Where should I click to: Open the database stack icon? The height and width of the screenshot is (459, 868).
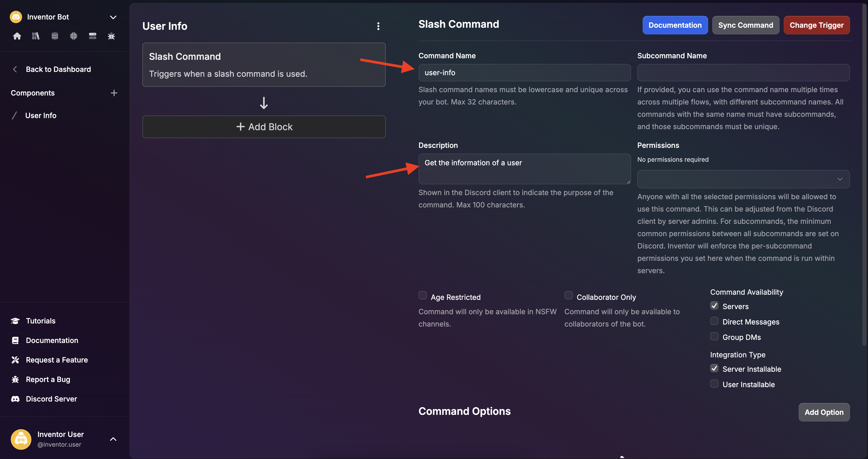(x=54, y=36)
